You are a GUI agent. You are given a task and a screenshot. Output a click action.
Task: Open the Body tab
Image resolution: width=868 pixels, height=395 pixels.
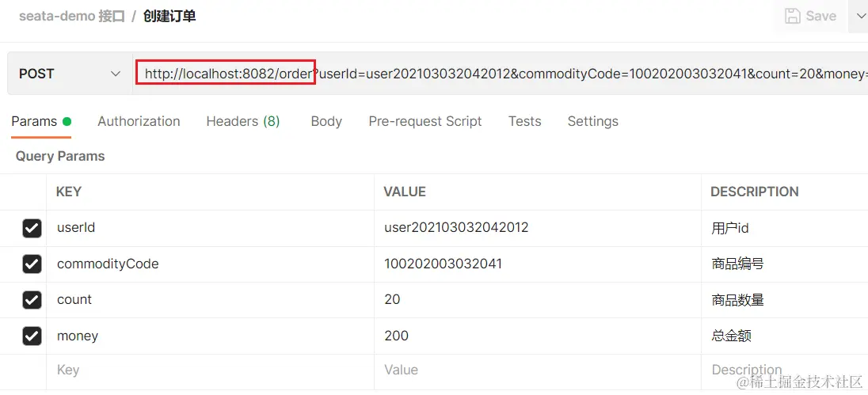[x=326, y=121]
